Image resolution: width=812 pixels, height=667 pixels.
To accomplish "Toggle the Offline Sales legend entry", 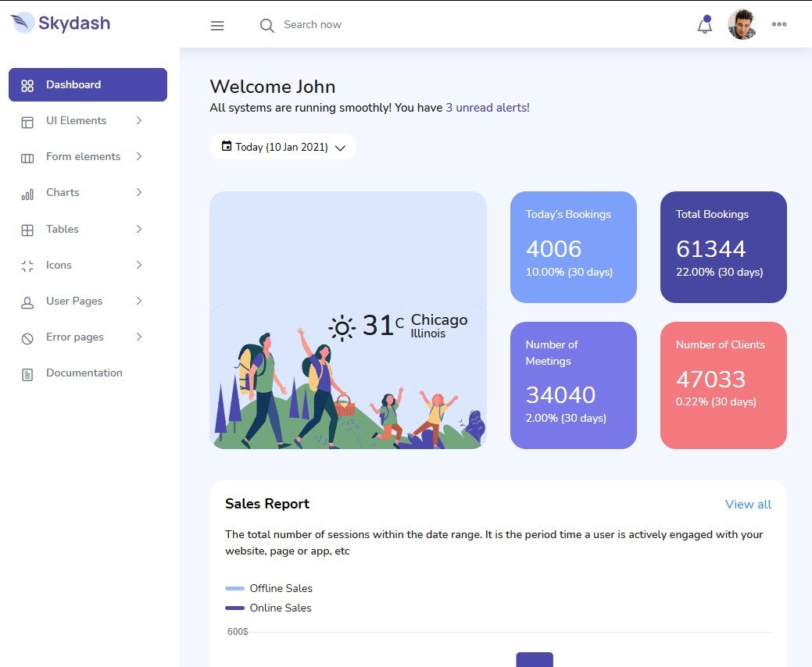I will pos(269,588).
